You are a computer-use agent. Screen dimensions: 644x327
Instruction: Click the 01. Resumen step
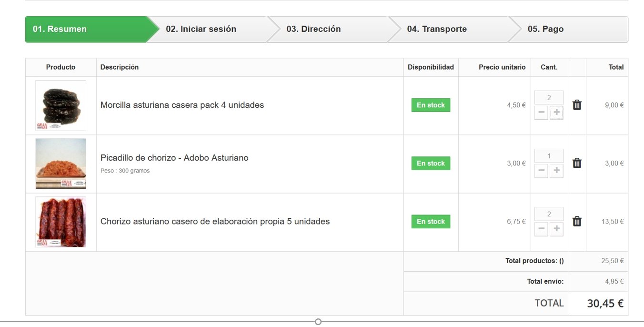tap(60, 29)
